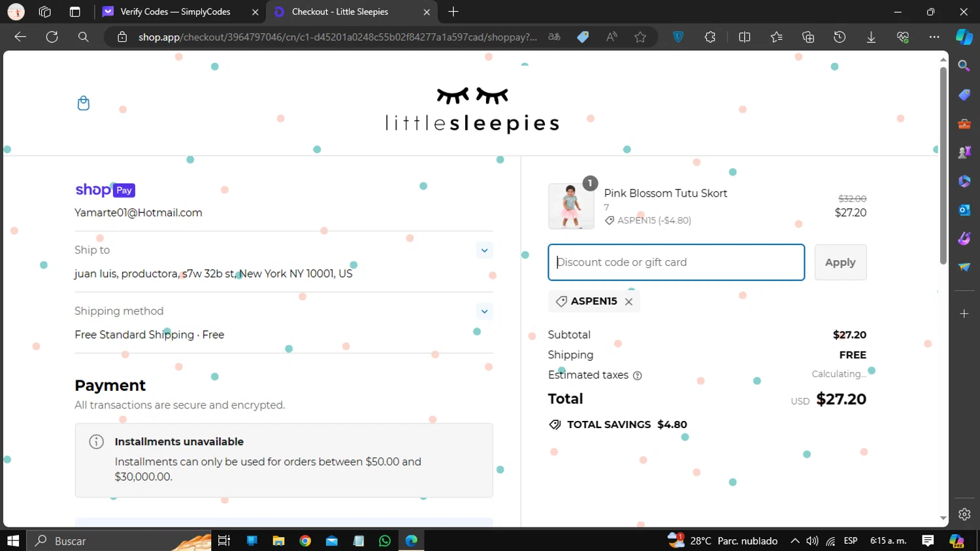Viewport: 980px width, 551px height.
Task: Refresh the current page
Action: [52, 37]
